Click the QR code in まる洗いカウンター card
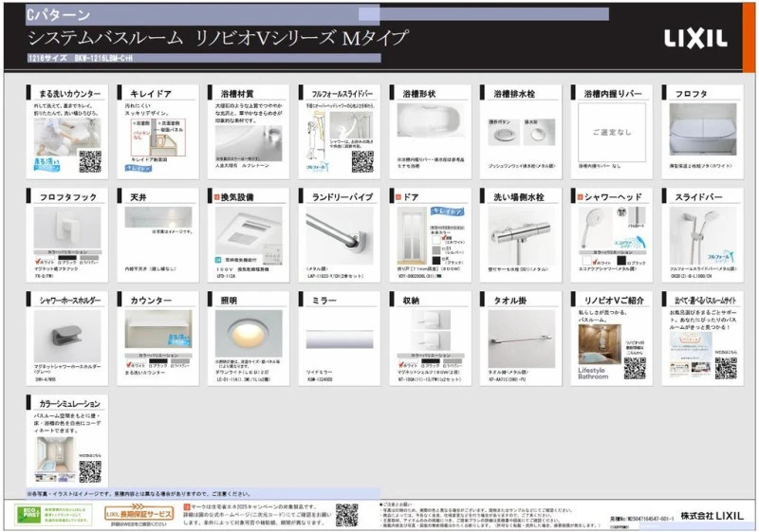 [89, 161]
